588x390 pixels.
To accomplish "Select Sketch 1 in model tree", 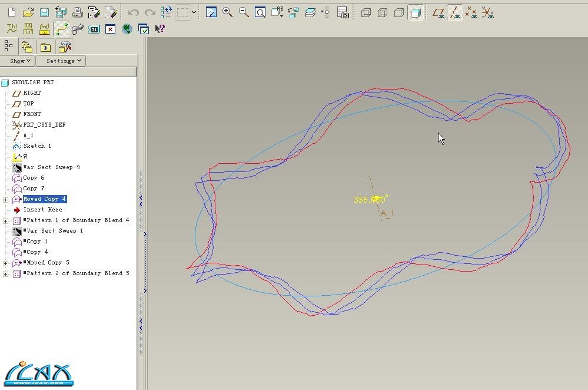I will [36, 146].
